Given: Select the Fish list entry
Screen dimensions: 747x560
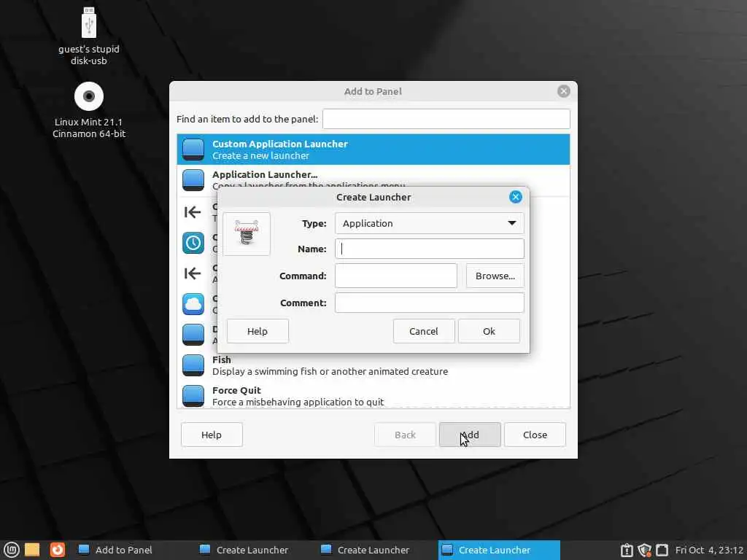Looking at the screenshot, I should 373,365.
